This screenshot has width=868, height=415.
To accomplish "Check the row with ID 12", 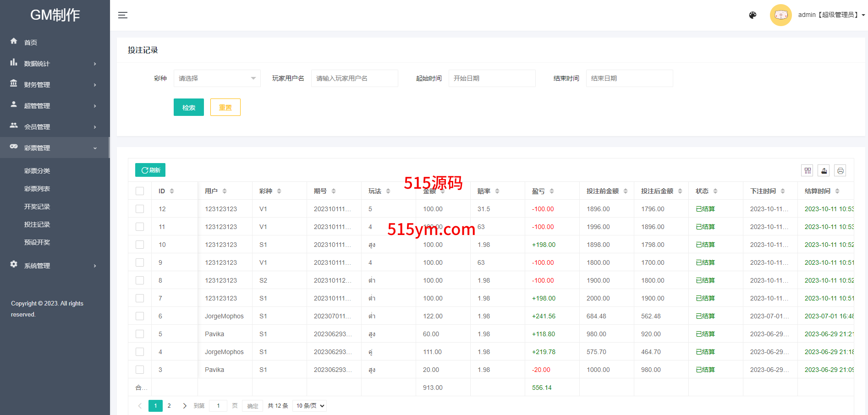I will (x=140, y=209).
